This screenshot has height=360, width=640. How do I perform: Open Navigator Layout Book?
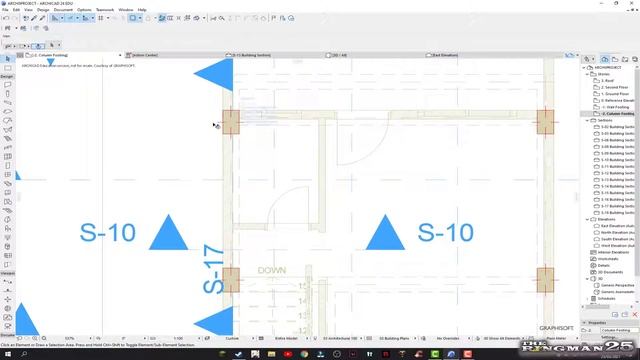point(625,60)
